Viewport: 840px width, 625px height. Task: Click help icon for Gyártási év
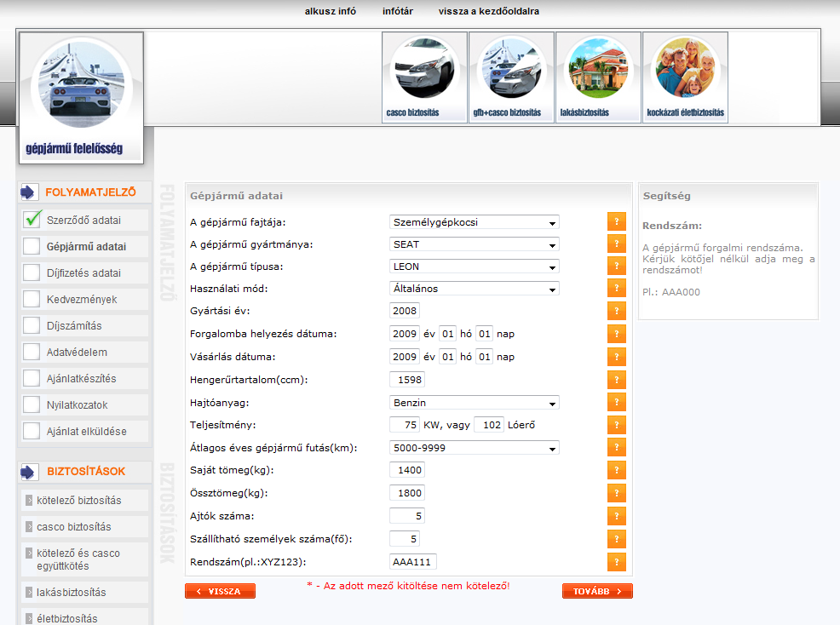pos(617,311)
